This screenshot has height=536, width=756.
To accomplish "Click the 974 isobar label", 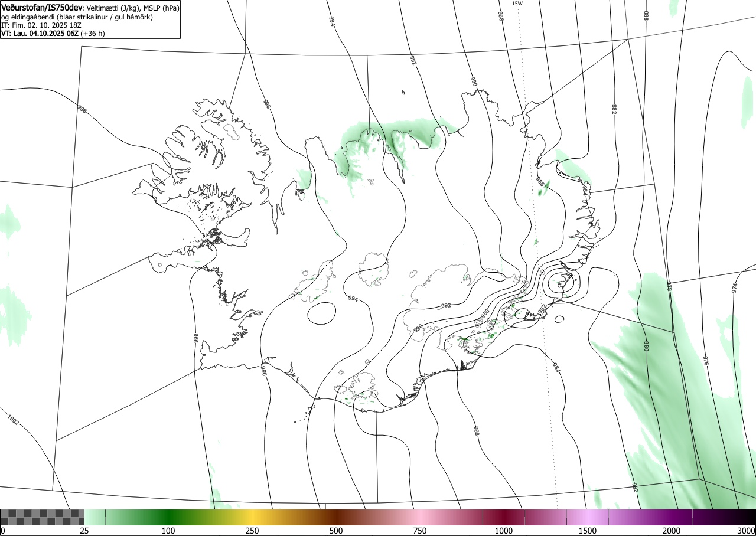I will click(735, 287).
